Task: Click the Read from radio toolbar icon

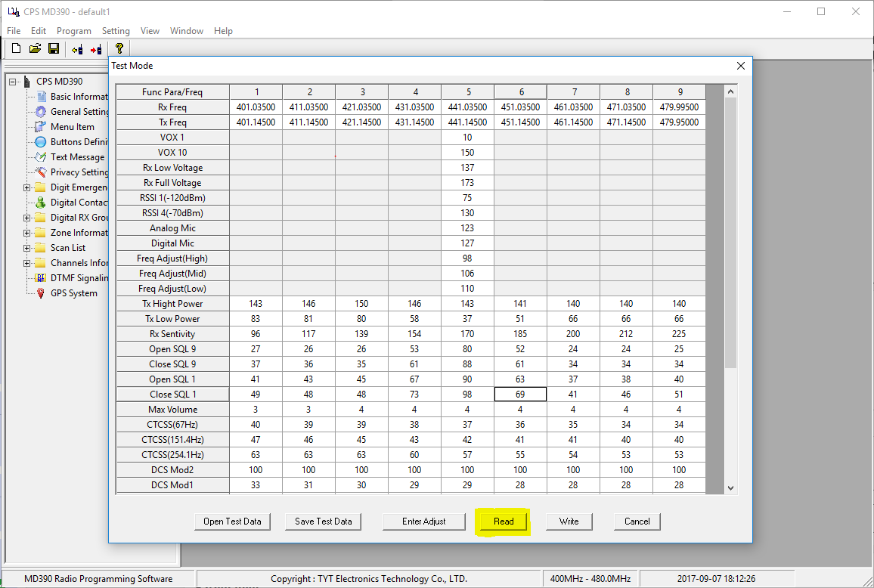Action: point(77,49)
